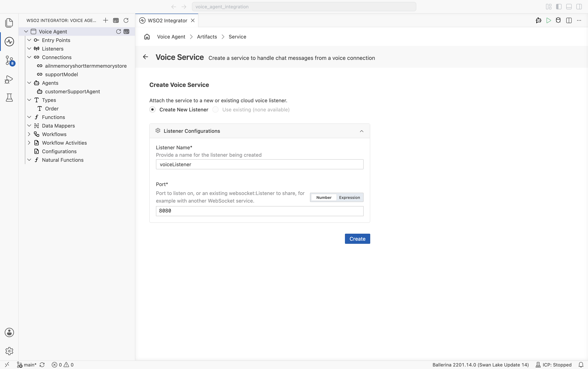The height and width of the screenshot is (369, 588).
Task: Click the back arrow beside Voice Service
Action: (145, 57)
